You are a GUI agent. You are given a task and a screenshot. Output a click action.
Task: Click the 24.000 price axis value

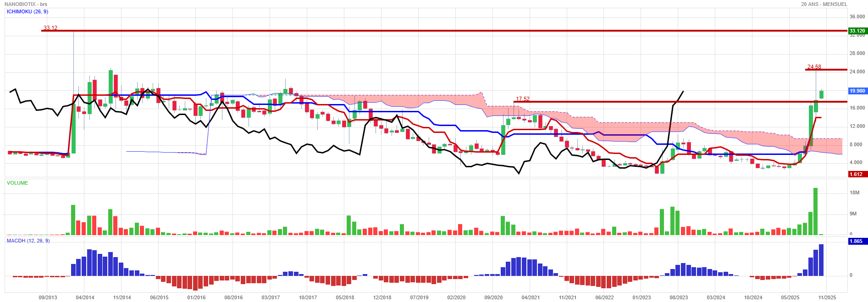coord(857,71)
